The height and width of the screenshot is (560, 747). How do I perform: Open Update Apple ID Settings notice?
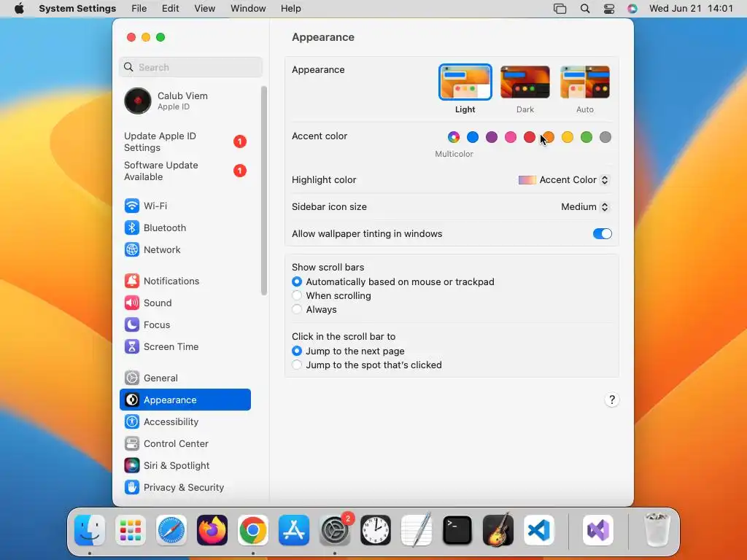click(185, 142)
